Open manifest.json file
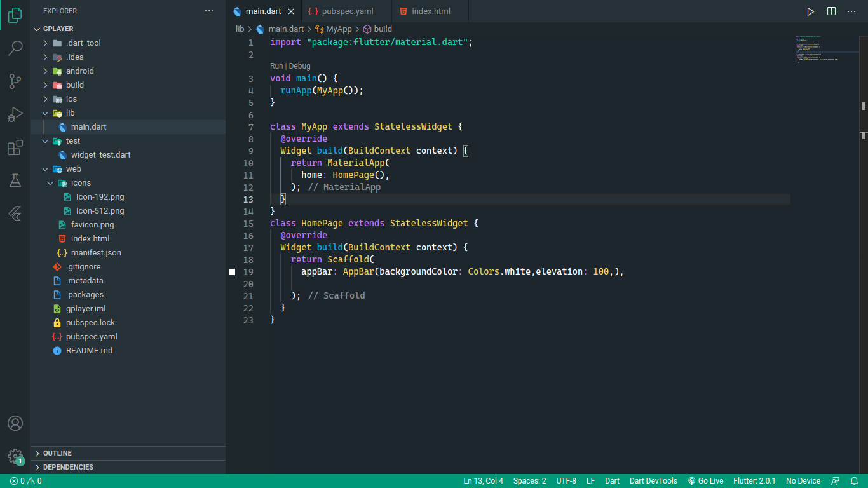The image size is (868, 488). pos(128,253)
